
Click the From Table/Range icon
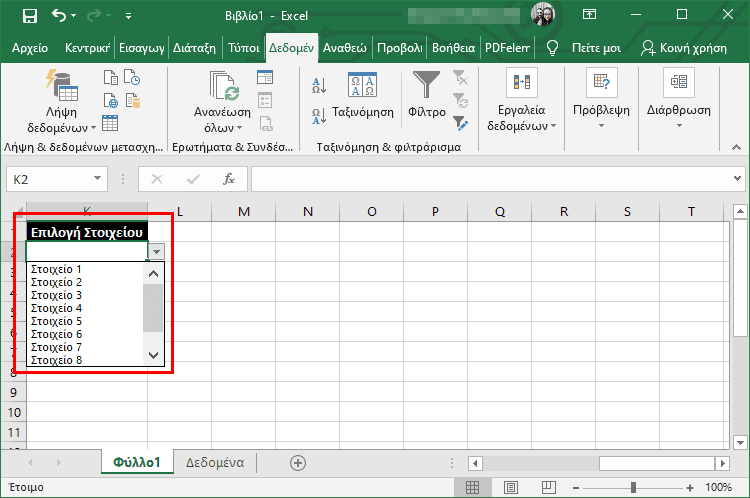pyautogui.click(x=110, y=123)
